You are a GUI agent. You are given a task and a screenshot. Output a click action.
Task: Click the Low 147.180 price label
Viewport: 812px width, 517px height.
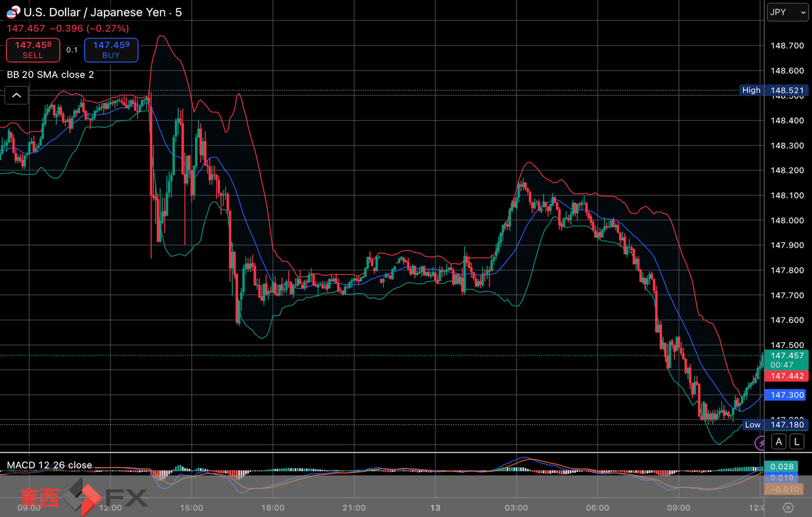775,425
